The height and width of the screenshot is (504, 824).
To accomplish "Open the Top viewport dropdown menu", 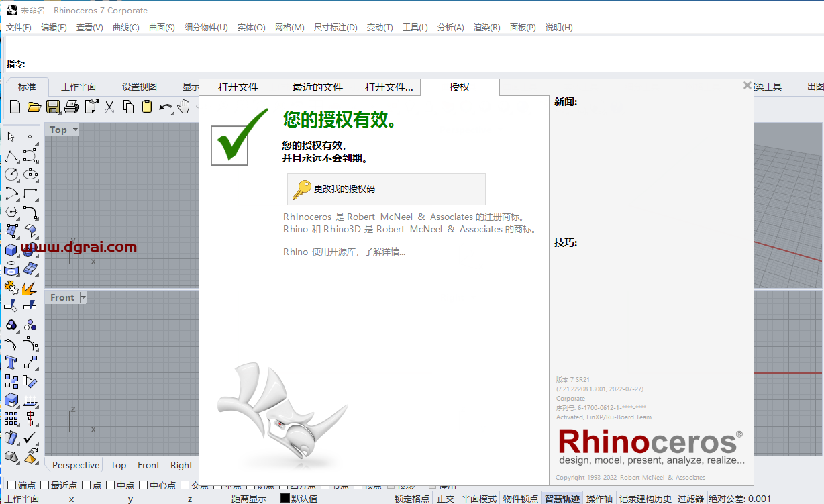I will (x=74, y=129).
